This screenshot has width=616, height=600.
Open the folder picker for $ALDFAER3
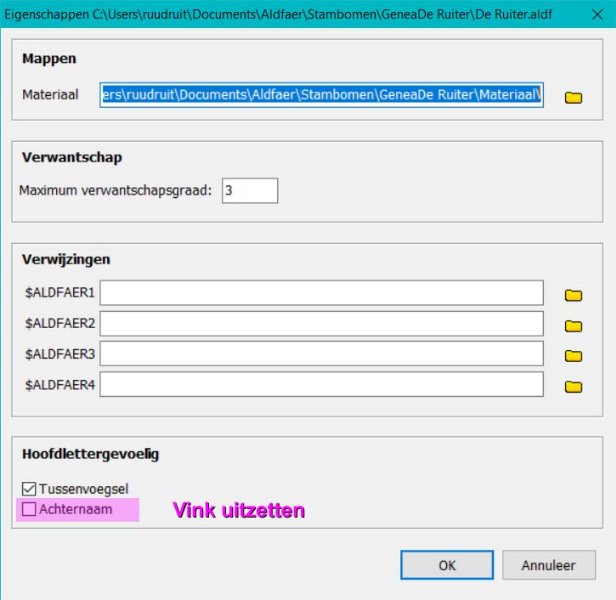[573, 355]
